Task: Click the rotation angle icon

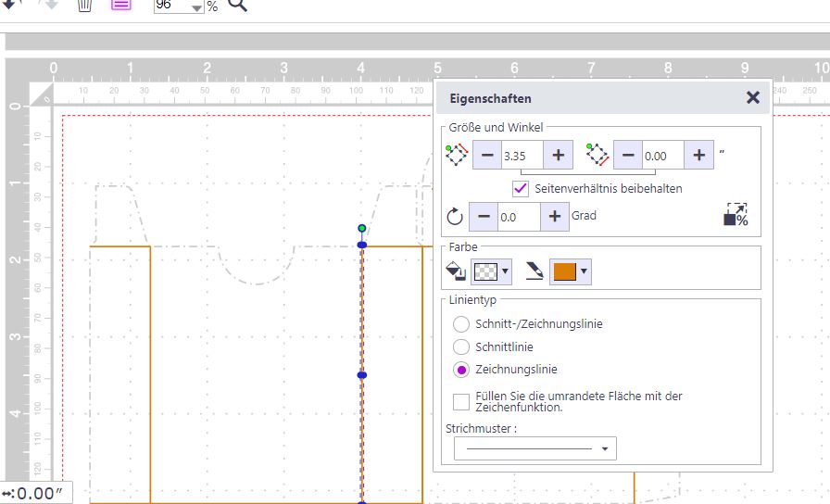Action: pos(455,217)
